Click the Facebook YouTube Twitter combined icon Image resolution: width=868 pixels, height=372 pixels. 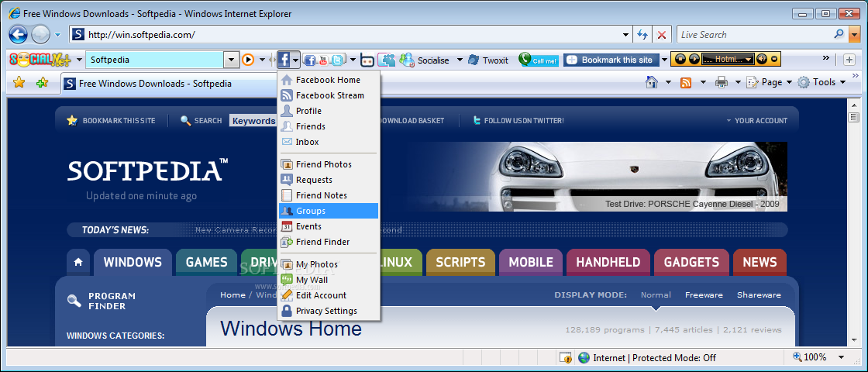point(325,60)
